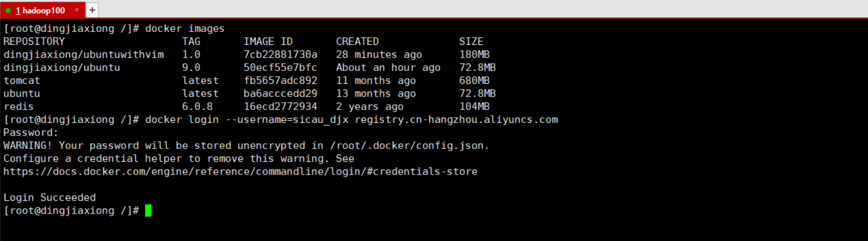The width and height of the screenshot is (868, 241).
Task: Select repository name dingjiaxiong/ubuntu
Action: point(62,68)
